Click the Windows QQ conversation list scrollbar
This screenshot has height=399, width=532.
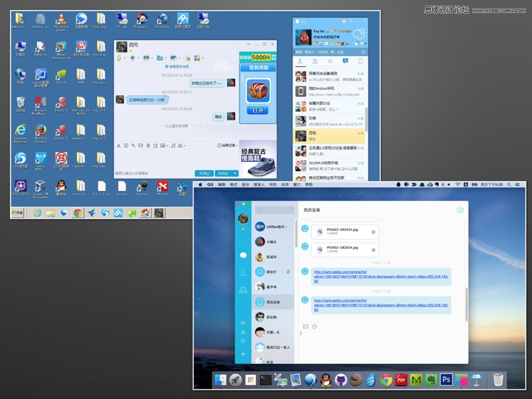tap(366, 120)
